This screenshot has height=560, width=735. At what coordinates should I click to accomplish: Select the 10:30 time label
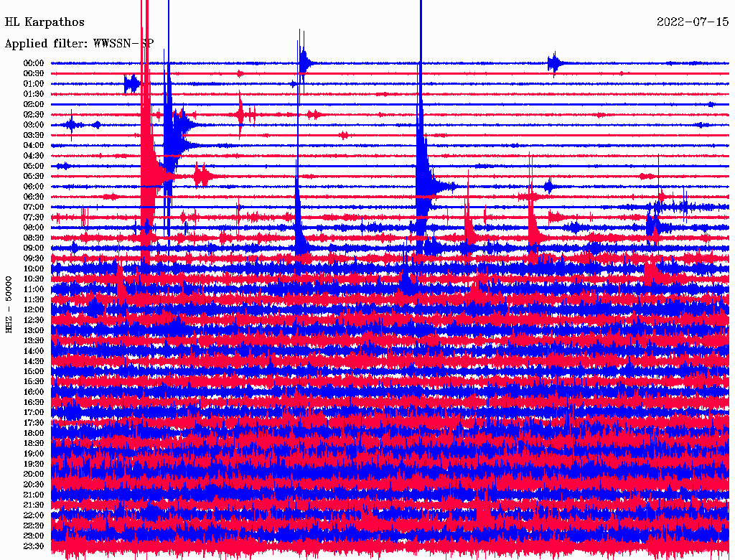(x=34, y=279)
